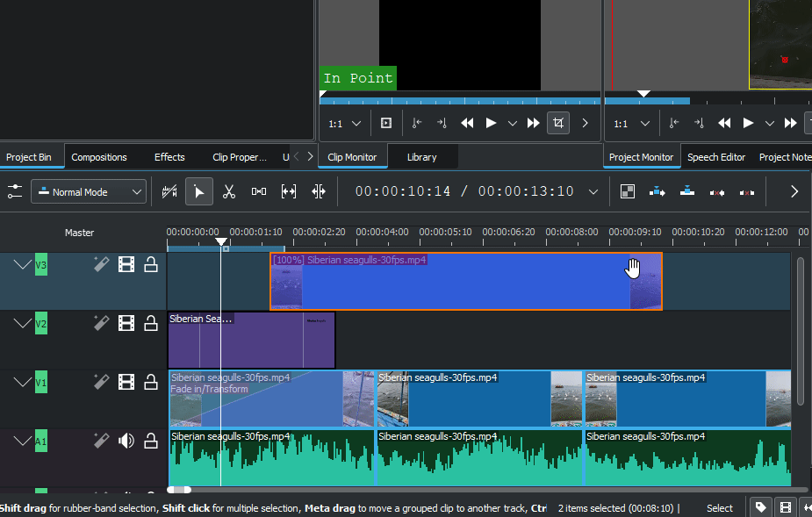
Task: Play the clip in Project Monitor
Action: [x=748, y=123]
